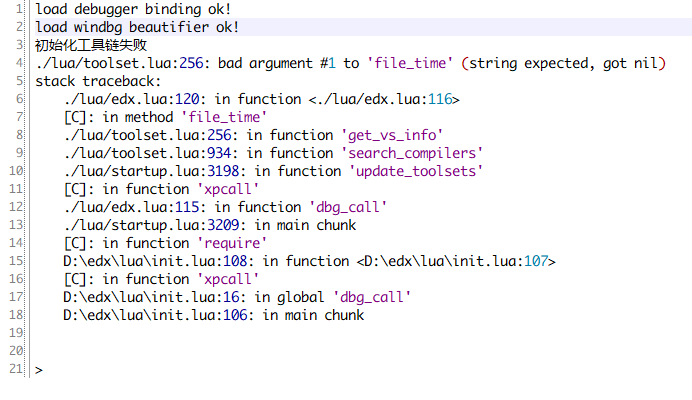
Task: Click the 'file_time' method name on line 7
Action: click(234, 117)
